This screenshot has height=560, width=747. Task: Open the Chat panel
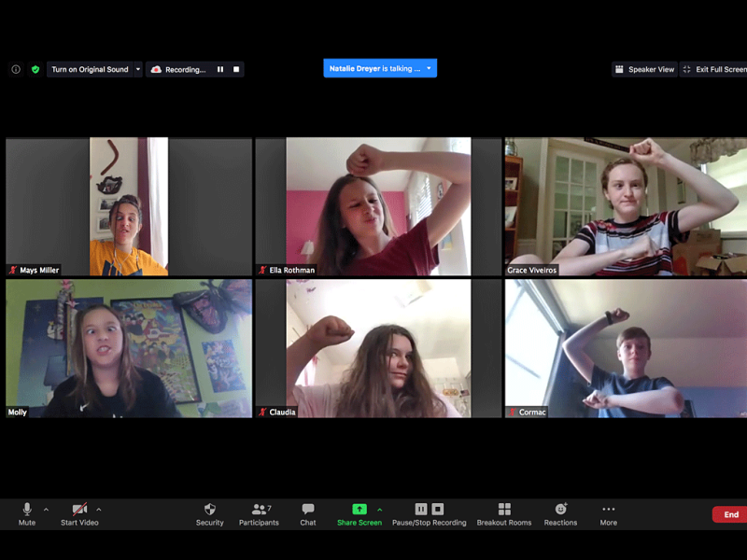coord(308,514)
